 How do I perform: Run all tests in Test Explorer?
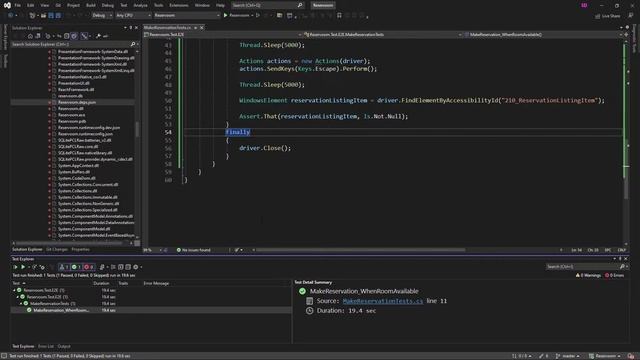point(16,267)
